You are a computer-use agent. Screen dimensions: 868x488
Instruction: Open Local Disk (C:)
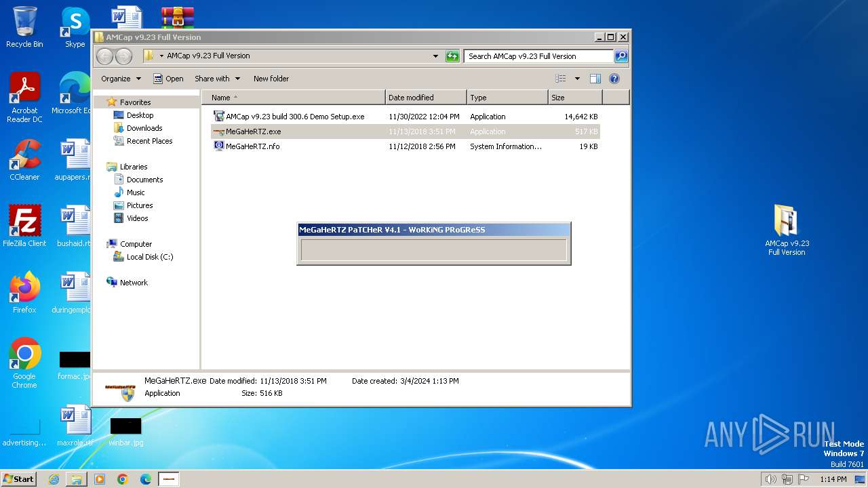pos(150,257)
